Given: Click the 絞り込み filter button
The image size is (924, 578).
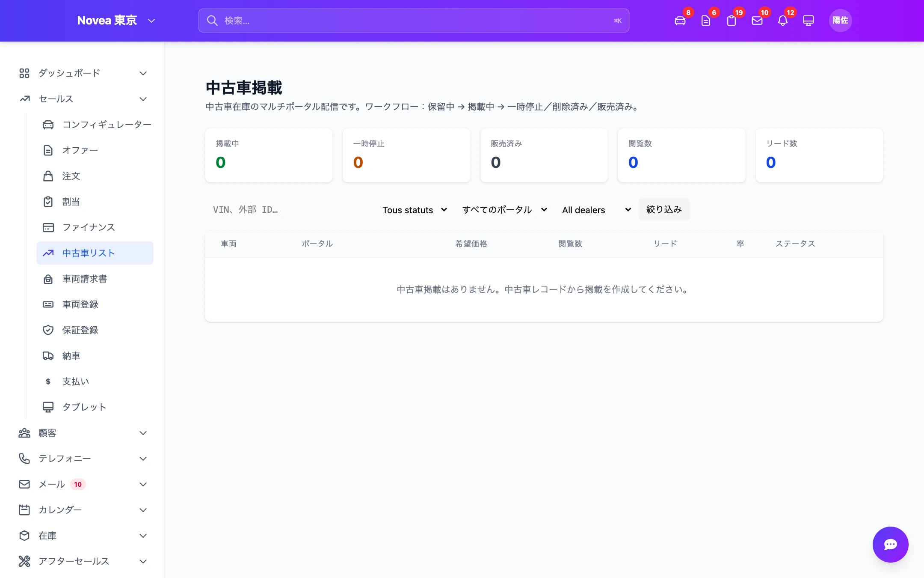Looking at the screenshot, I should click(x=664, y=209).
